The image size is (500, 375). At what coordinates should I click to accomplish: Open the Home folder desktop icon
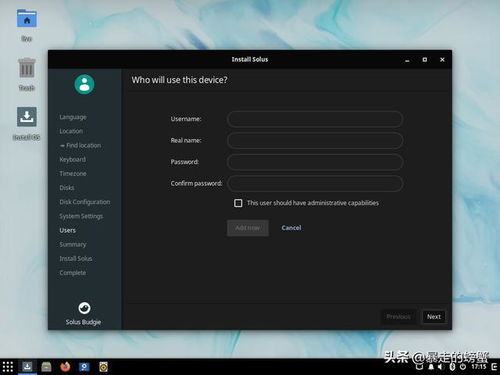tap(27, 19)
